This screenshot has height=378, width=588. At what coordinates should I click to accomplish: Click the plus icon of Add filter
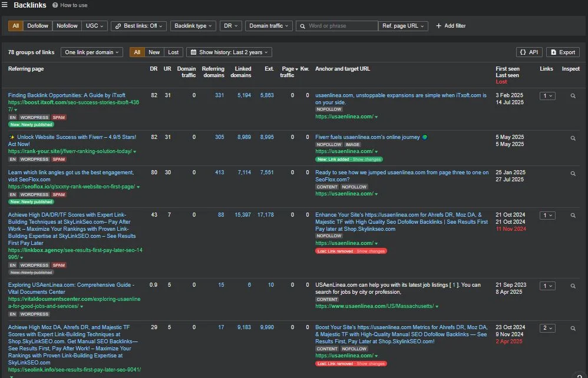pyautogui.click(x=438, y=26)
